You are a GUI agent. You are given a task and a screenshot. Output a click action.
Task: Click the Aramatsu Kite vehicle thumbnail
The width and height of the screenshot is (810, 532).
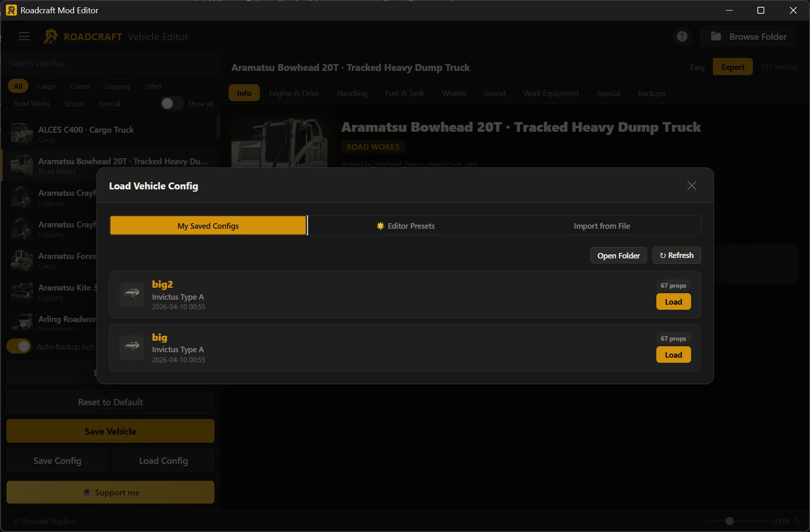21,291
